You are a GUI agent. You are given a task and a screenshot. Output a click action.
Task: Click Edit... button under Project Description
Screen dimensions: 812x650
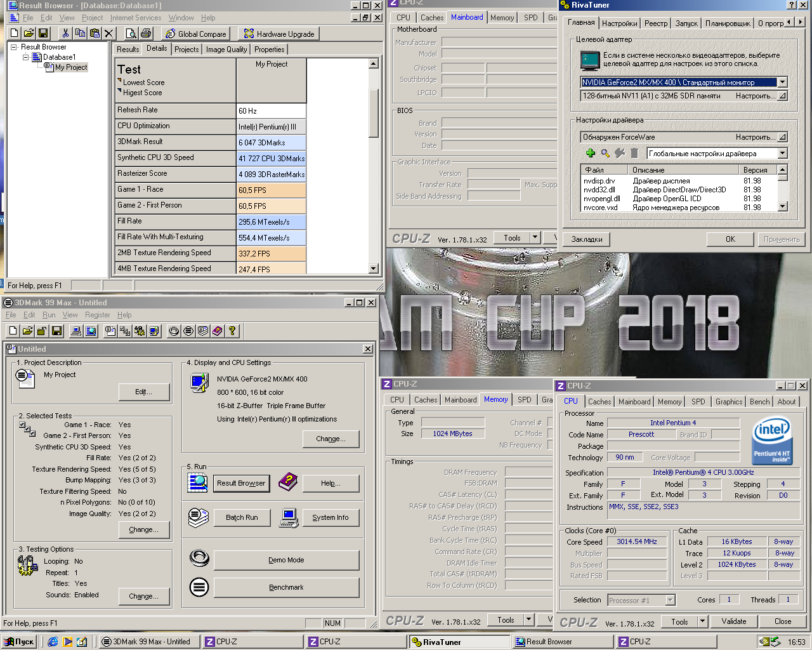(x=143, y=392)
